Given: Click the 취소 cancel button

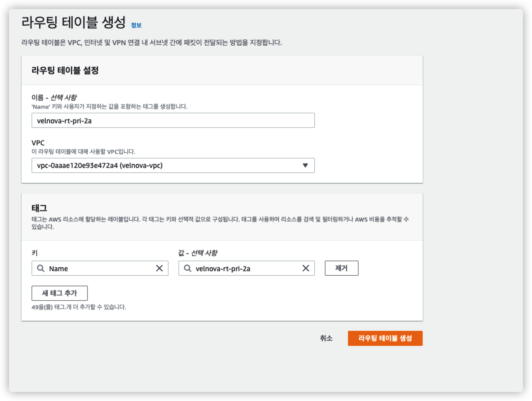Looking at the screenshot, I should 326,338.
